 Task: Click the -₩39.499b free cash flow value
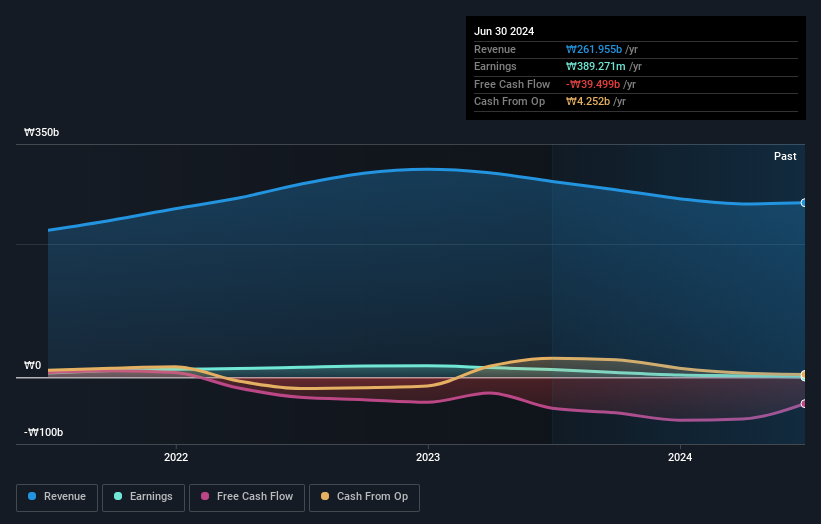pos(593,84)
